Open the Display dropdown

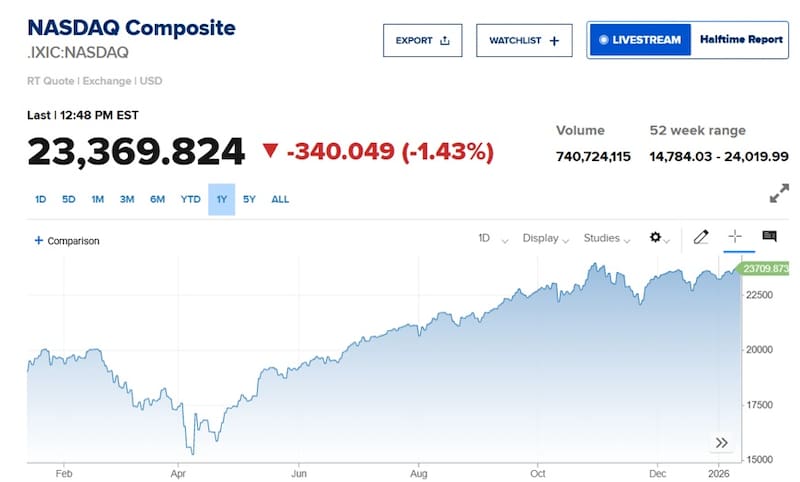pos(546,238)
